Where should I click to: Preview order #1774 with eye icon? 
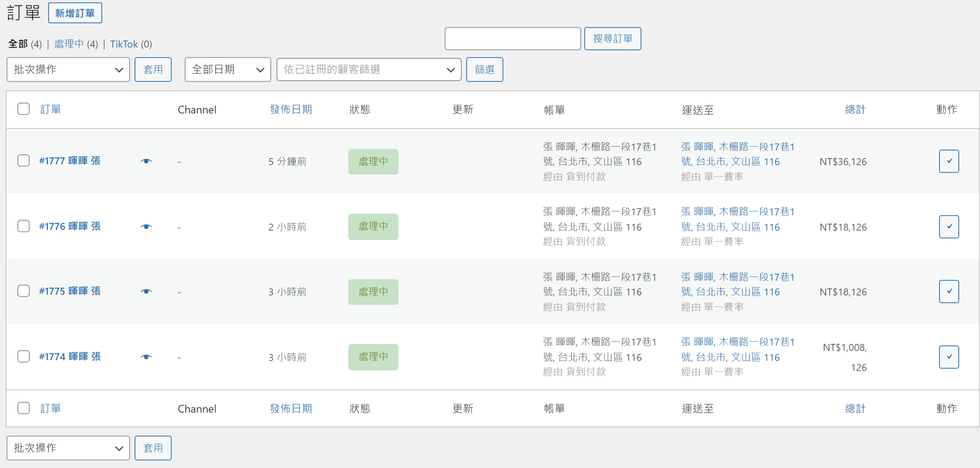[146, 357]
